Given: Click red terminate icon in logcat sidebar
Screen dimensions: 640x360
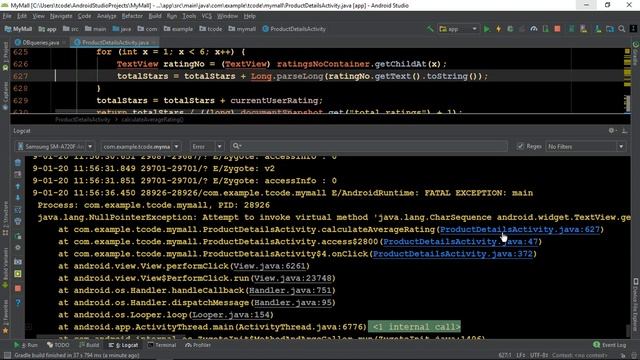Looking at the screenshot, I should [18, 289].
